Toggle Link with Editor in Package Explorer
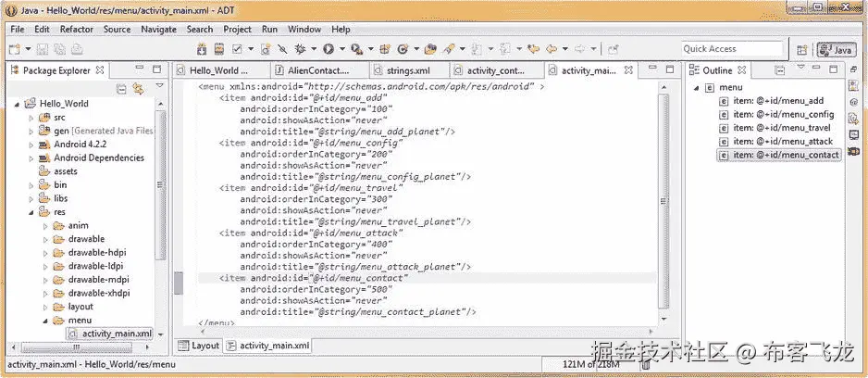This screenshot has width=868, height=378. (x=139, y=89)
